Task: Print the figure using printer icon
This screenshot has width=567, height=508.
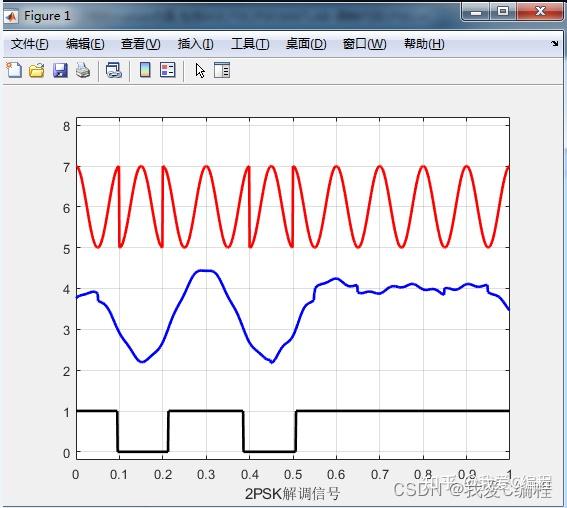Action: coord(83,70)
